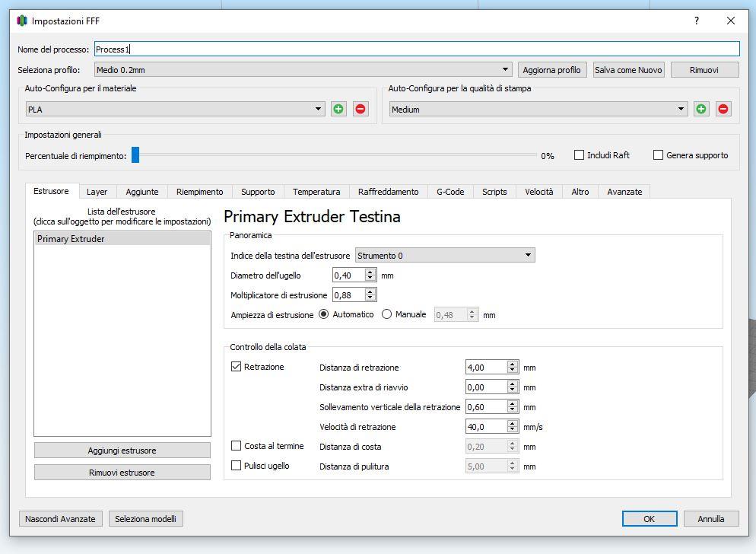This screenshot has width=756, height=554.
Task: Click the Salva come Nuovo button
Action: 628,70
